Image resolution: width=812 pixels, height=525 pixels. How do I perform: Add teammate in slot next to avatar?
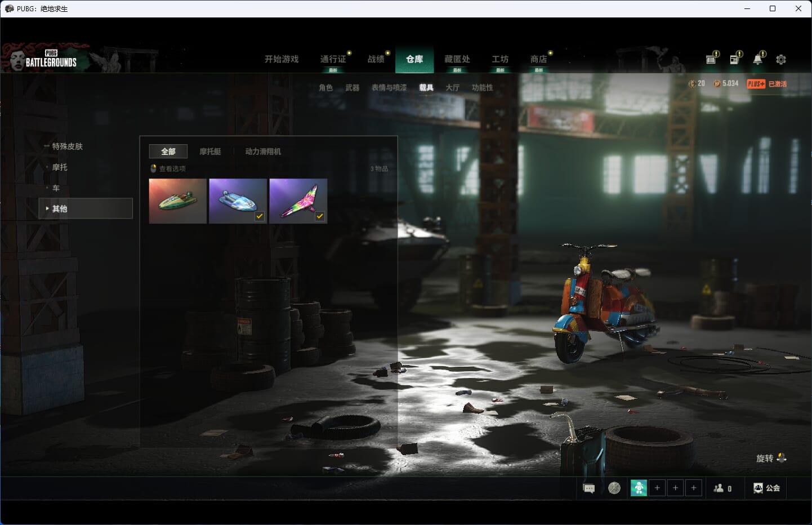coord(657,488)
